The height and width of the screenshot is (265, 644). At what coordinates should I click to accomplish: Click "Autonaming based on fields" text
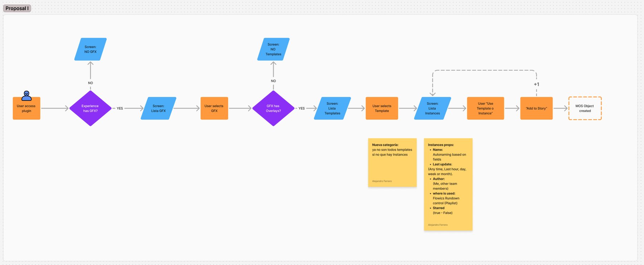click(x=449, y=157)
